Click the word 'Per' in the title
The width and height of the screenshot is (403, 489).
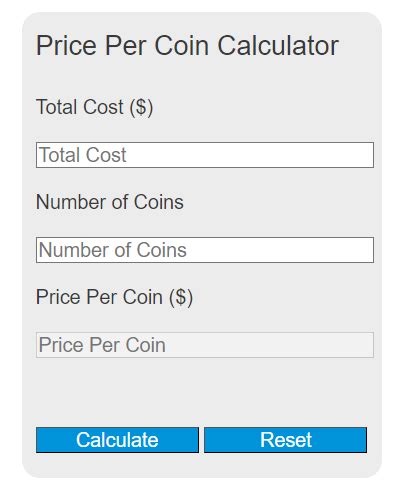[126, 46]
